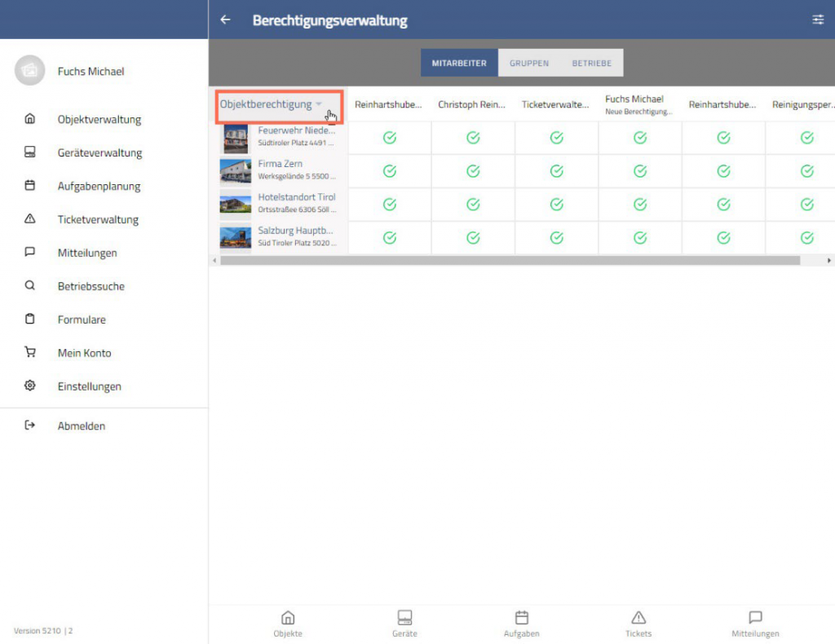Select the Mitarbeiter tab
This screenshot has height=644, width=835.
tap(459, 63)
